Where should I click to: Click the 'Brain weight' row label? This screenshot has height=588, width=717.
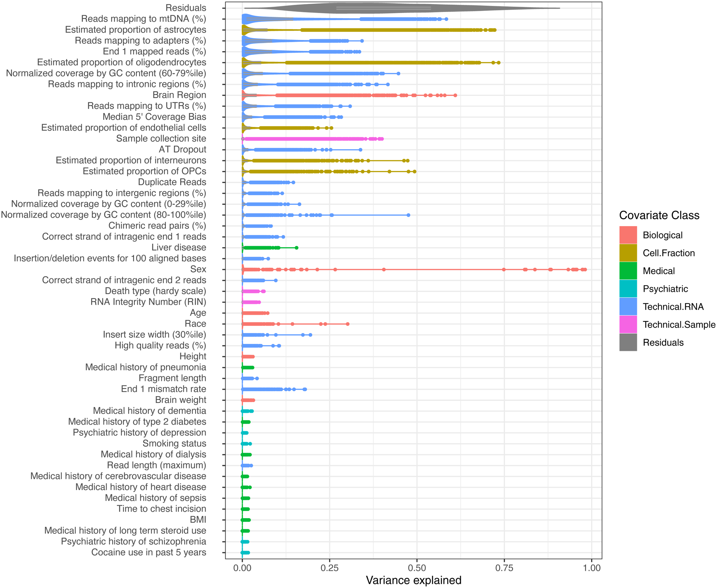click(181, 400)
